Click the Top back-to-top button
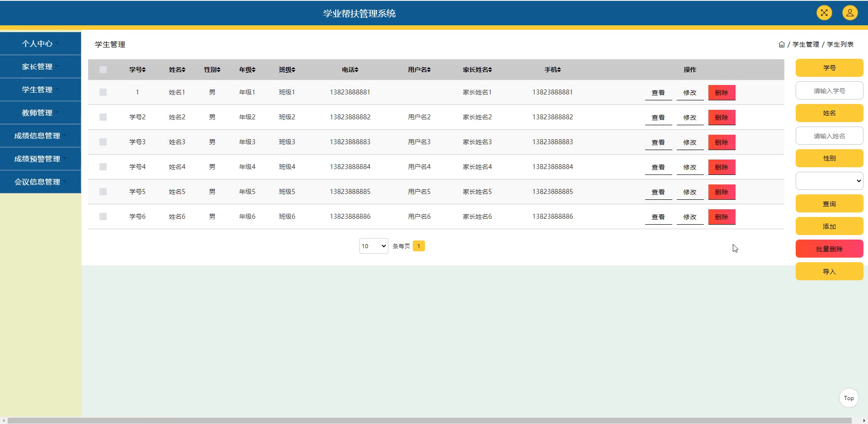The height and width of the screenshot is (424, 868). [849, 398]
